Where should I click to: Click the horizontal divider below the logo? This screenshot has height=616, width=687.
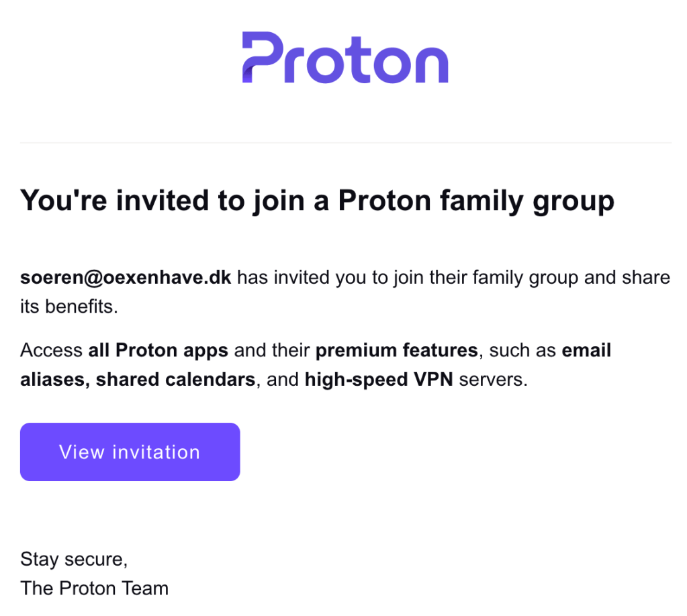(x=345, y=142)
